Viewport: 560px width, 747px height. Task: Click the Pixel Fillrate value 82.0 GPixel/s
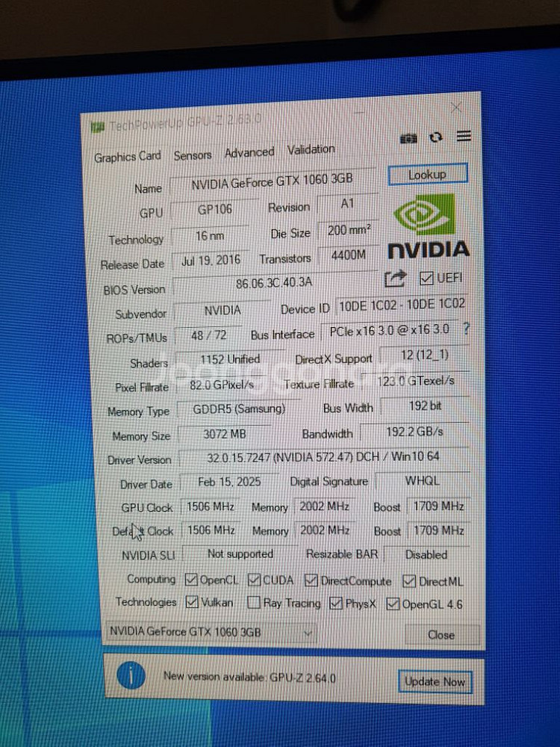tap(222, 385)
